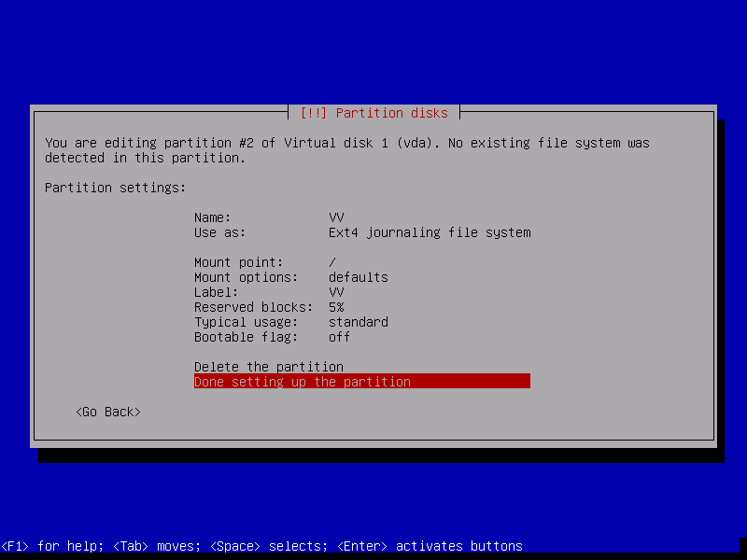Select the 'Reserved blocks:' setting label

tap(254, 307)
